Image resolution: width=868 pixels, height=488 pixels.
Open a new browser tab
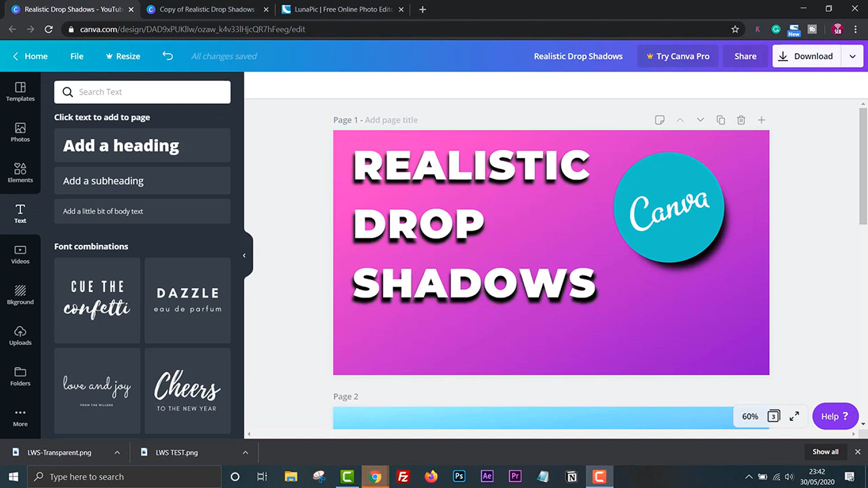click(x=422, y=9)
